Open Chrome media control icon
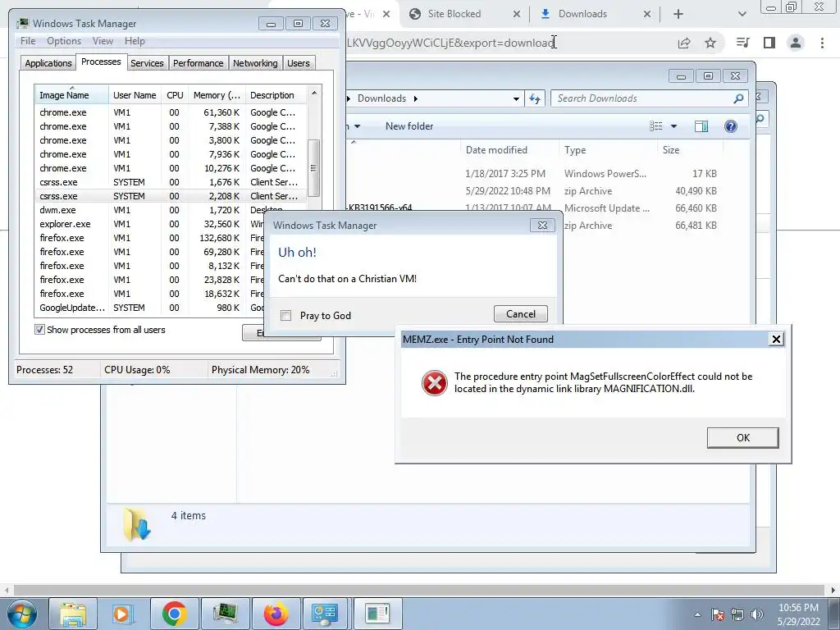The height and width of the screenshot is (630, 840). [x=742, y=43]
